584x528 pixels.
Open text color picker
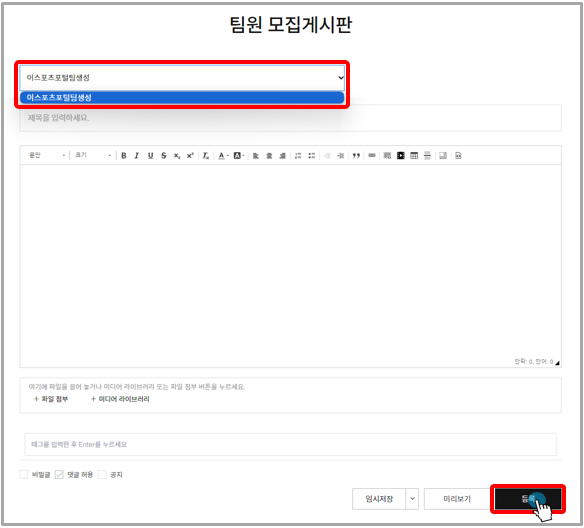point(223,156)
